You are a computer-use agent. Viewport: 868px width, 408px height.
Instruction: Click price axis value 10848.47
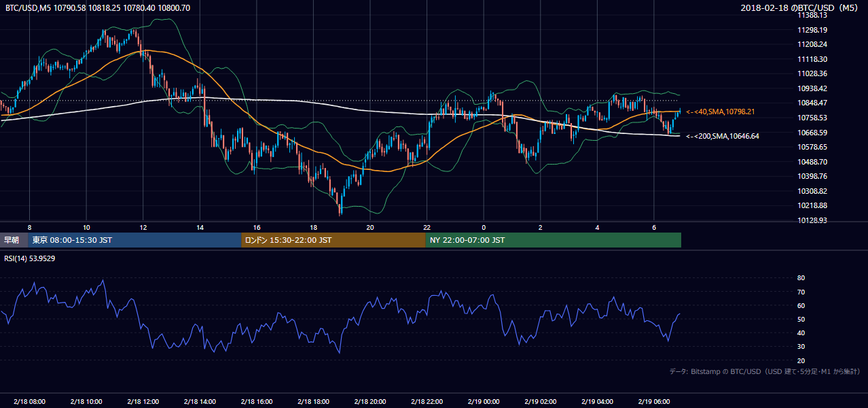(x=812, y=103)
